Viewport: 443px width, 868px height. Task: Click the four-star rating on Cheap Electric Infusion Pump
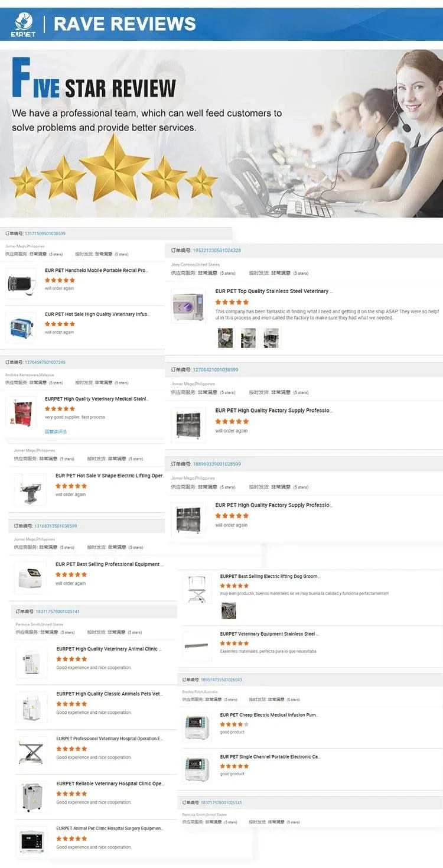[x=234, y=724]
